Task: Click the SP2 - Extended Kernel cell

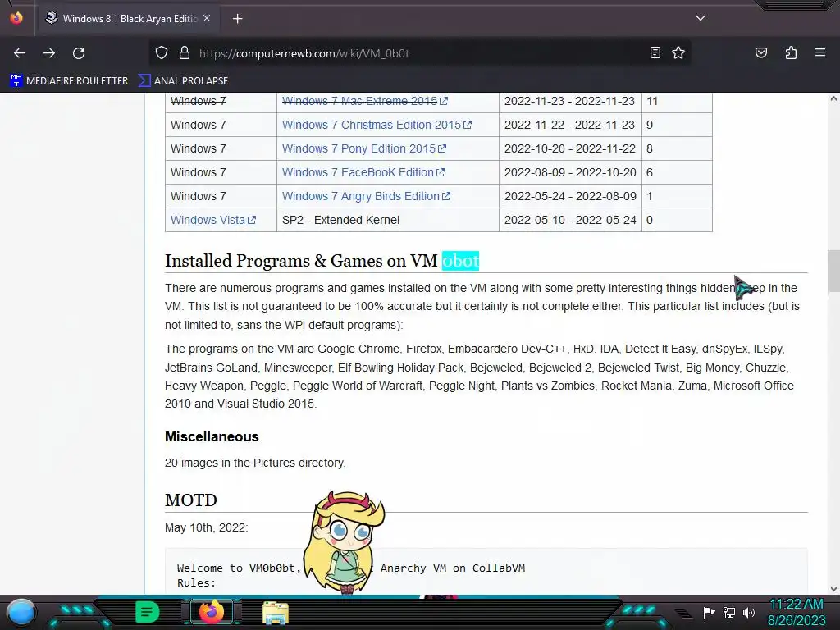Action: point(388,220)
